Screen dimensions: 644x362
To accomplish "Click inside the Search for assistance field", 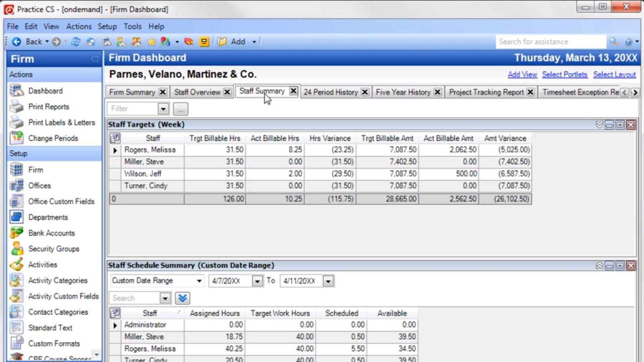I will coord(549,41).
